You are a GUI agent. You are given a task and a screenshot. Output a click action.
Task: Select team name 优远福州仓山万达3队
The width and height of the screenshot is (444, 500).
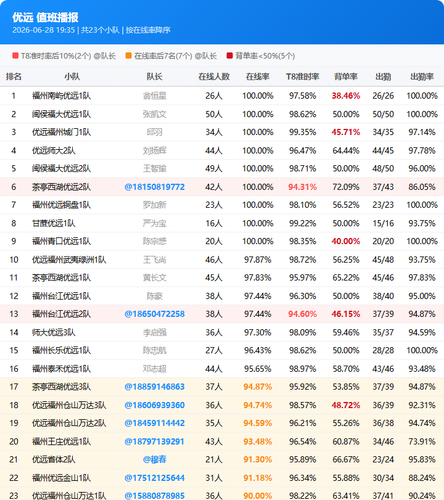tap(69, 405)
